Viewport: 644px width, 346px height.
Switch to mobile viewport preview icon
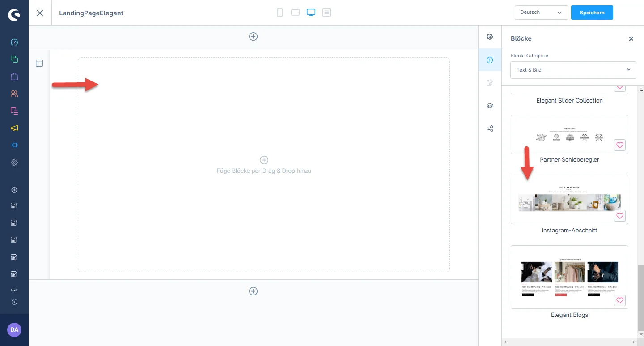280,13
